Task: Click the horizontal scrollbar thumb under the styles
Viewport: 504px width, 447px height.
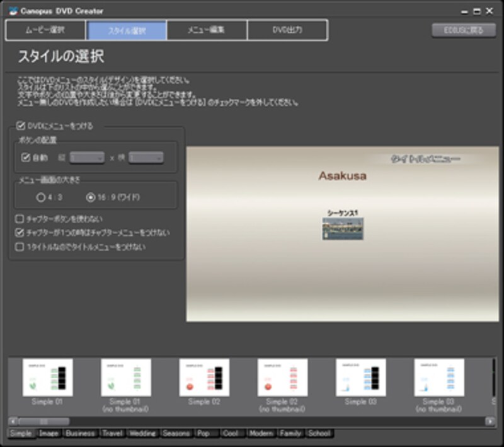Action: 43,421
